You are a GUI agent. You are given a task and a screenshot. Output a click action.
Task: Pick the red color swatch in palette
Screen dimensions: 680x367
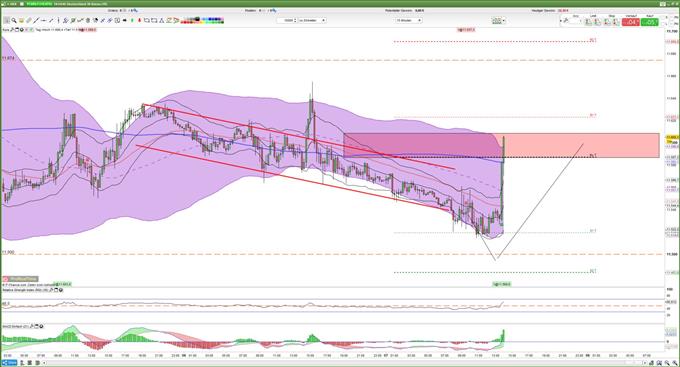185,22
